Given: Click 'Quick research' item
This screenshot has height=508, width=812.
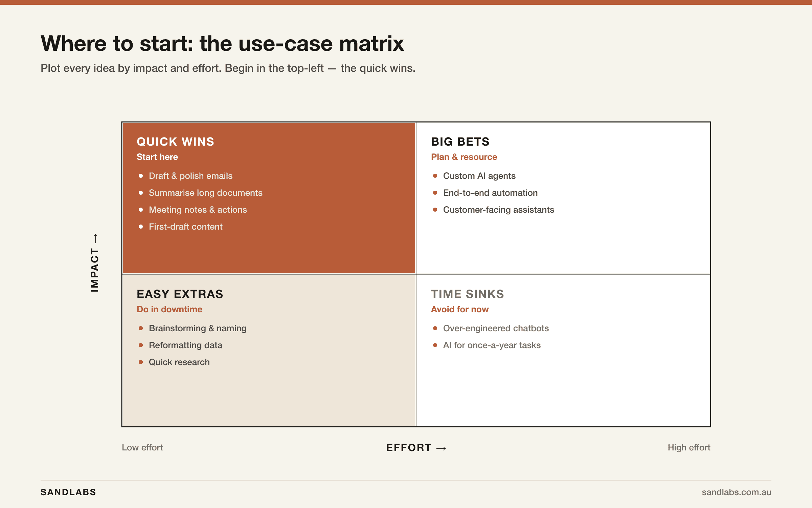Looking at the screenshot, I should coord(179,362).
